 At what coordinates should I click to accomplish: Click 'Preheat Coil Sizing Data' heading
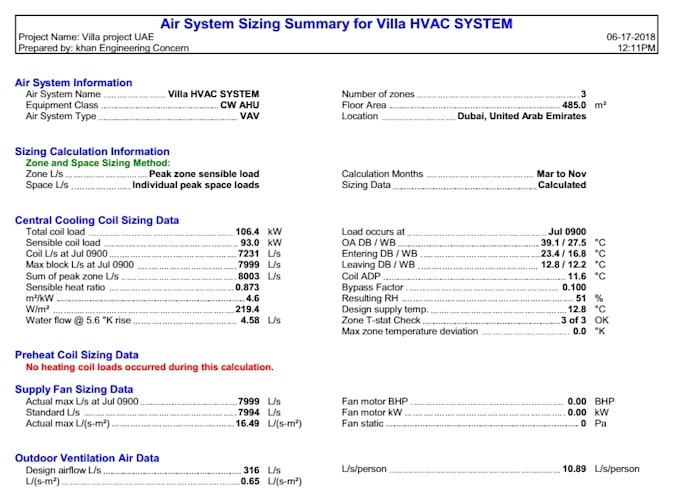77,355
